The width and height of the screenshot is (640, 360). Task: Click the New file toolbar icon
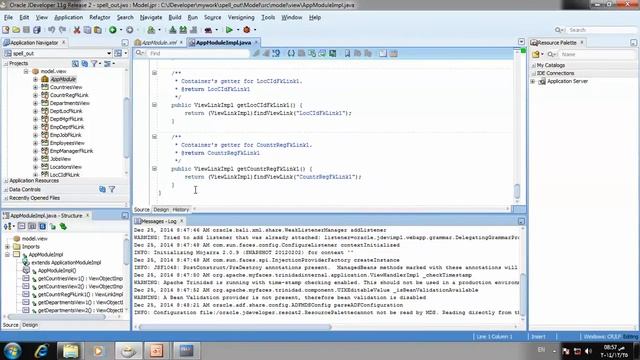[x=6, y=30]
